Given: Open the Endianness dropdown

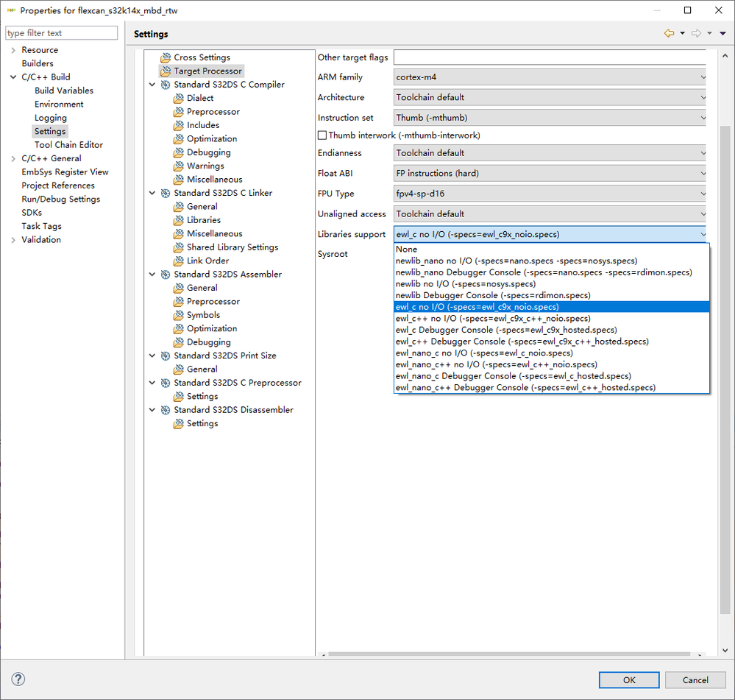Looking at the screenshot, I should coord(550,153).
